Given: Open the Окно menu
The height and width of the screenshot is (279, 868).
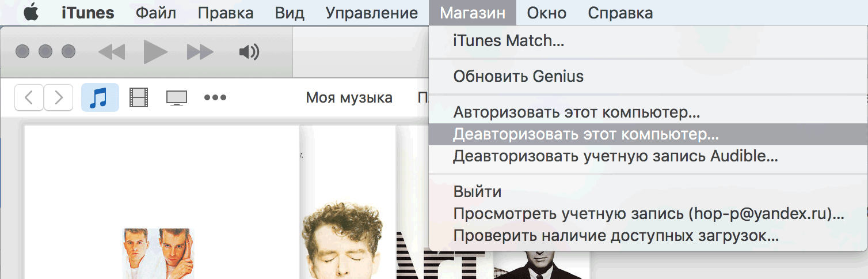Looking at the screenshot, I should 547,13.
